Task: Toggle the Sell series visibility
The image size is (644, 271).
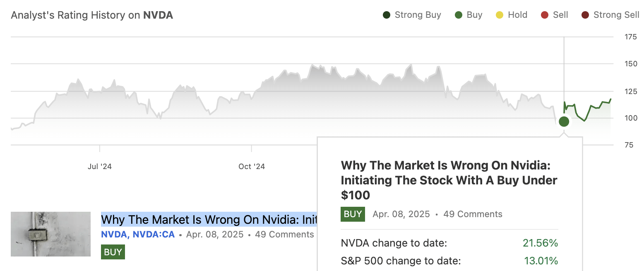Action: coord(555,15)
